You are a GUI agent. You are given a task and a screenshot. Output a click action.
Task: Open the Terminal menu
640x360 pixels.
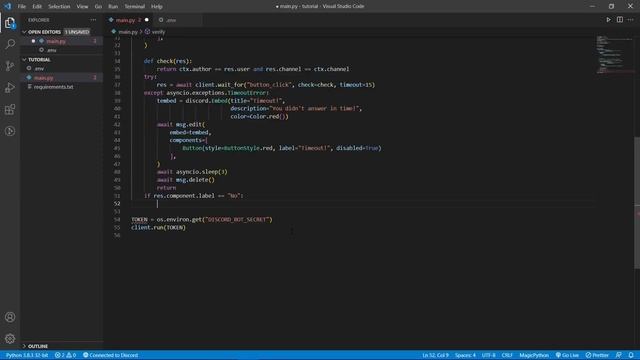[135, 7]
